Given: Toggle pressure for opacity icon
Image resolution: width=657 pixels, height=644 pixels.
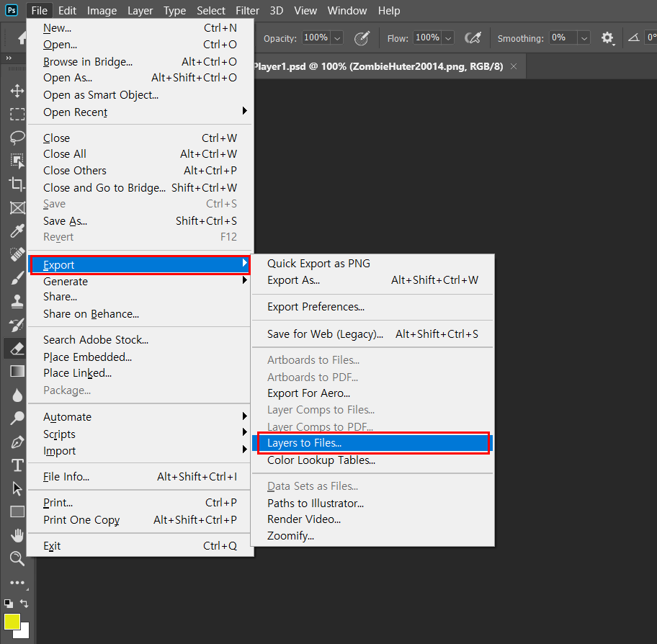Looking at the screenshot, I should tap(362, 38).
